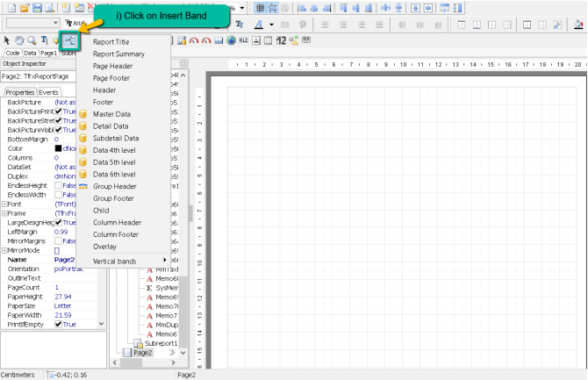Select the Edit Text tool
This screenshot has height=380, width=588.
(44, 39)
